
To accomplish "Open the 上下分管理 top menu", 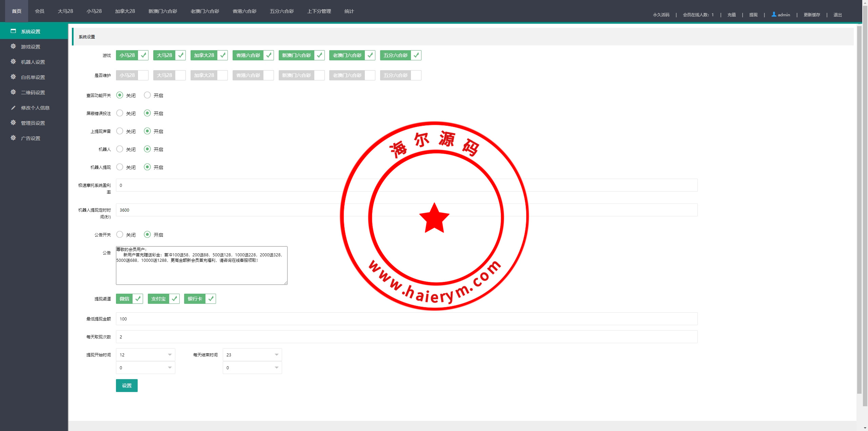I will click(319, 11).
